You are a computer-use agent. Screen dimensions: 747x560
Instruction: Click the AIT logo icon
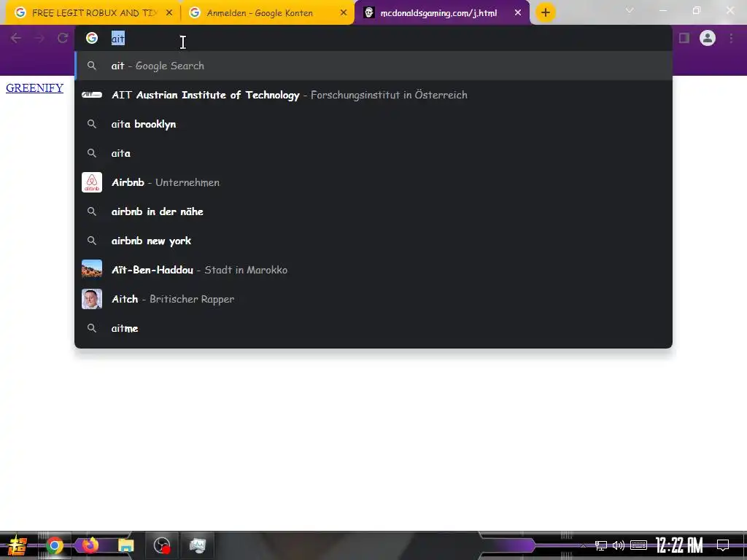(92, 95)
